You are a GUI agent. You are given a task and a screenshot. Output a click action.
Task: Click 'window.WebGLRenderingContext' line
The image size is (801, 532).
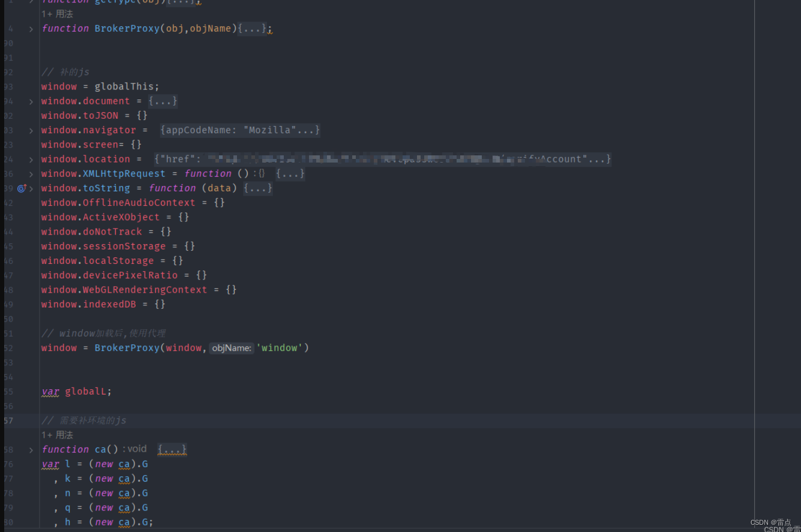click(139, 290)
